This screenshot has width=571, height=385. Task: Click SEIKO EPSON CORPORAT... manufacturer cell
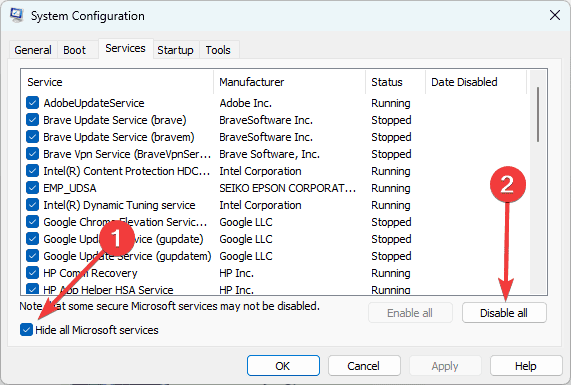(x=288, y=188)
